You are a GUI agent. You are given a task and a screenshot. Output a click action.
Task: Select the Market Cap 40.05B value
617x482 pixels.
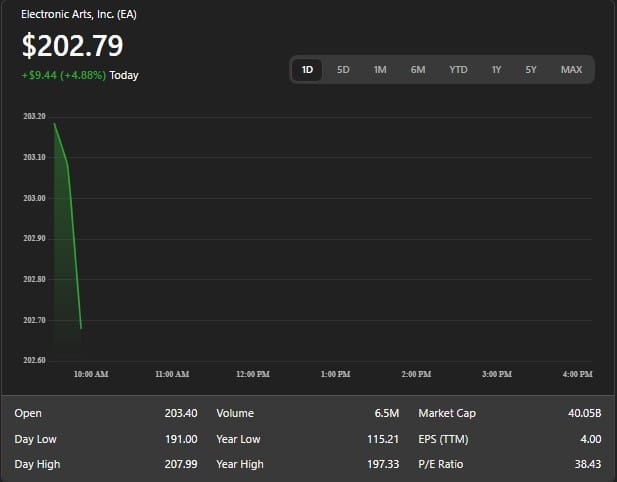point(583,413)
